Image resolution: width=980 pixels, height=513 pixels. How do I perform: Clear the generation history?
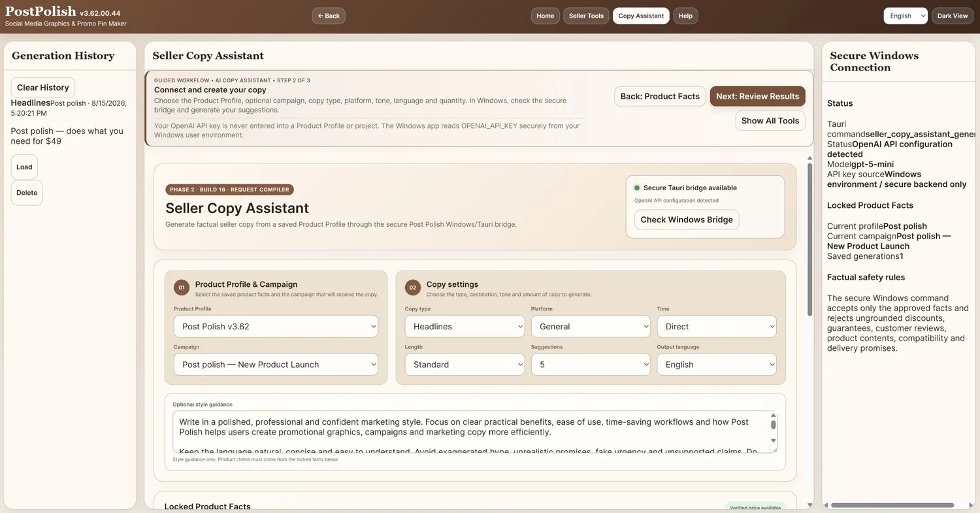[x=43, y=88]
